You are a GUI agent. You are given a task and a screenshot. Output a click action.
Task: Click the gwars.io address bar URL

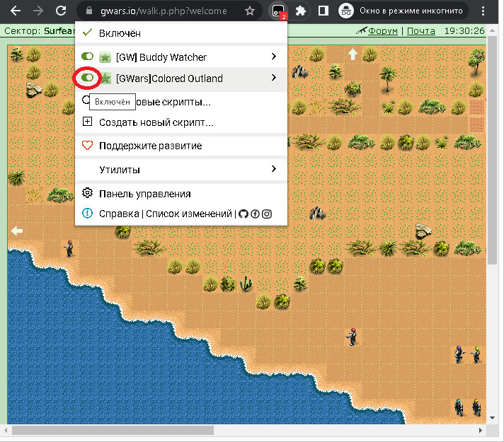(x=164, y=11)
